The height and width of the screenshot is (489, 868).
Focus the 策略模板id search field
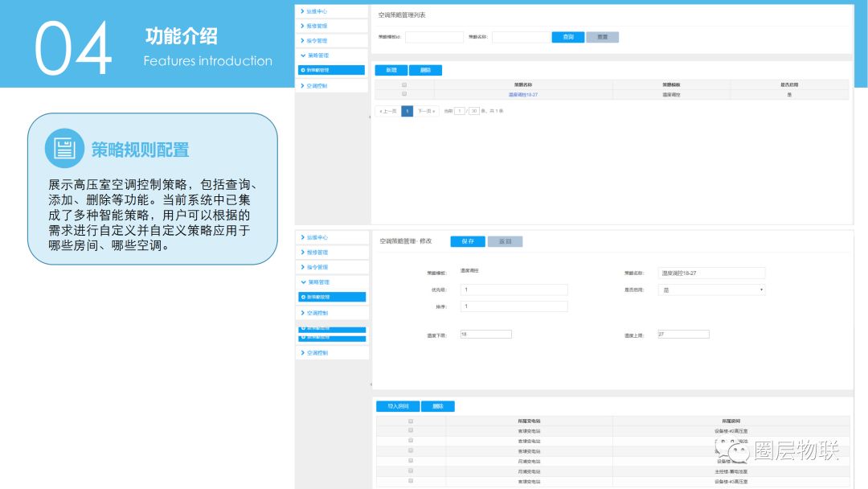click(x=434, y=37)
